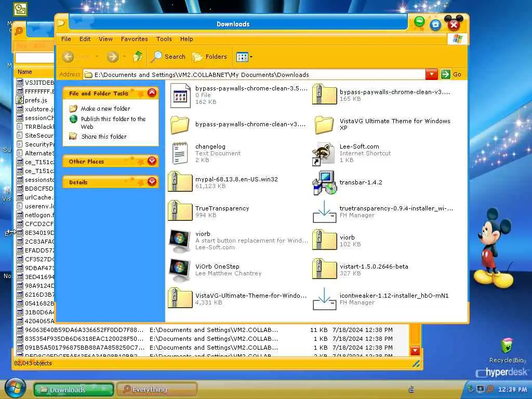This screenshot has width=532, height=399.
Task: Click the desktop icon at top-left corner
Action: (20, 9)
